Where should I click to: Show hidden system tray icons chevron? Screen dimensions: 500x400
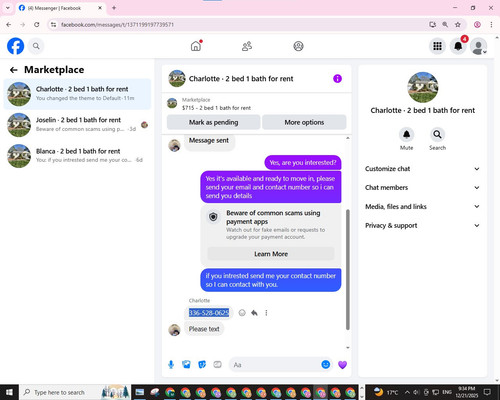click(407, 392)
